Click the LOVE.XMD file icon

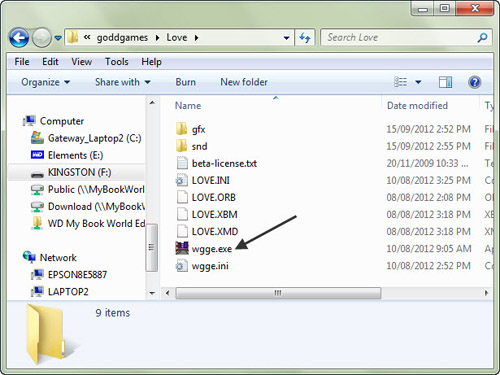[182, 231]
